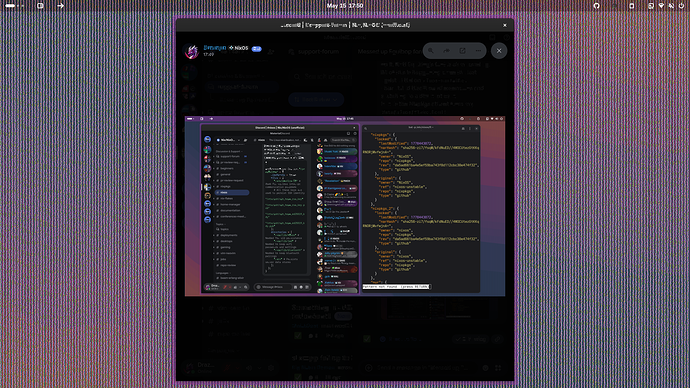Forward the image using the arrow icon
This screenshot has height=388, width=690.
tap(447, 51)
